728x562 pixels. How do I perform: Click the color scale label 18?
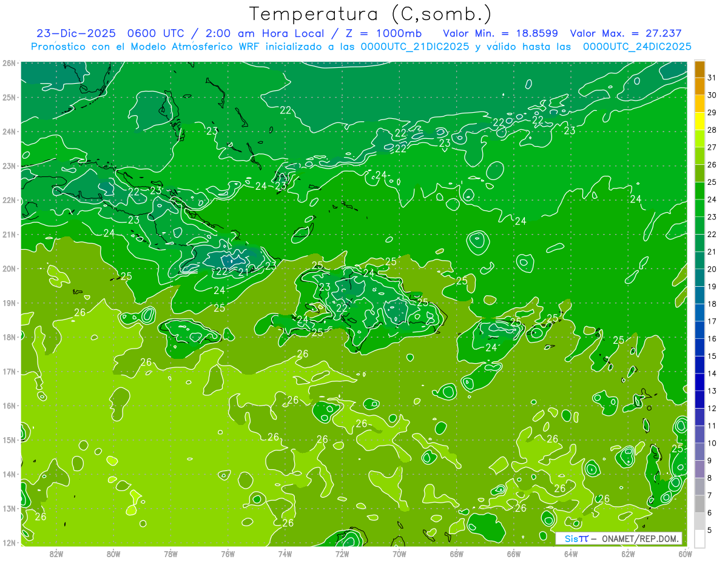(712, 304)
